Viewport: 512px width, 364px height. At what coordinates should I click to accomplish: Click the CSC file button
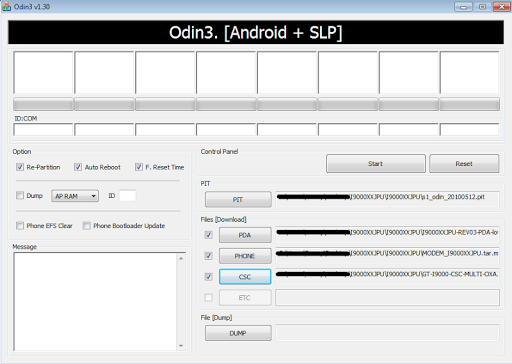coord(245,277)
